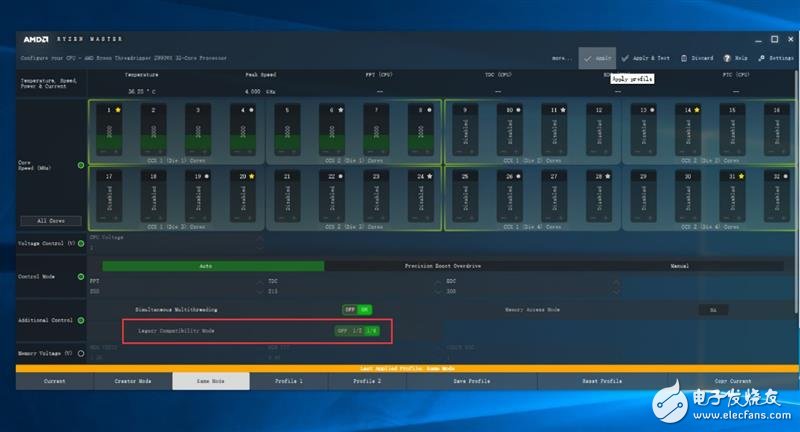Toggle the Voltage Control green indicator

[x=81, y=243]
